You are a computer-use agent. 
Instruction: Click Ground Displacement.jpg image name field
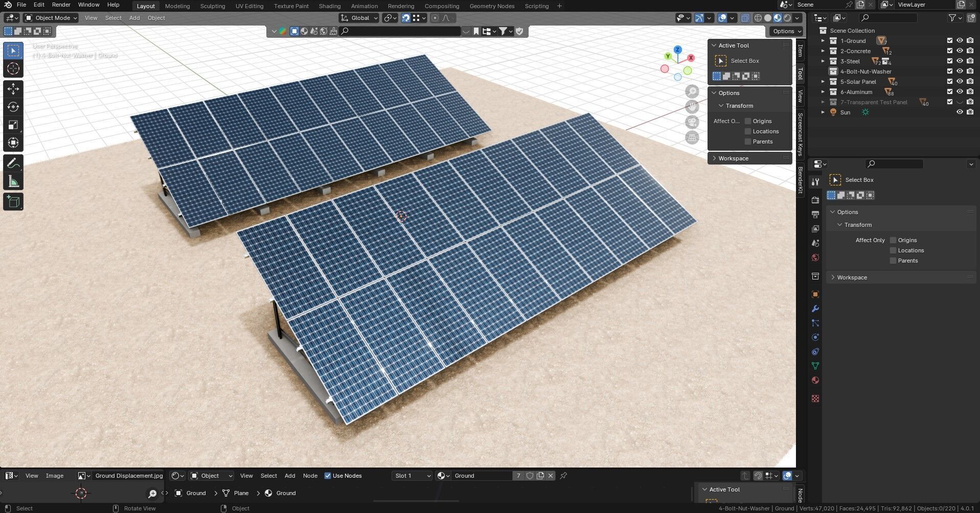[x=129, y=476]
